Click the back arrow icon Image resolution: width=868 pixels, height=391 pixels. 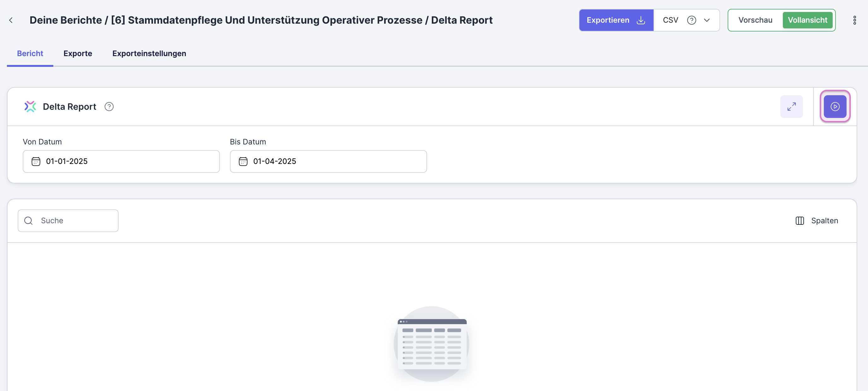coord(11,20)
